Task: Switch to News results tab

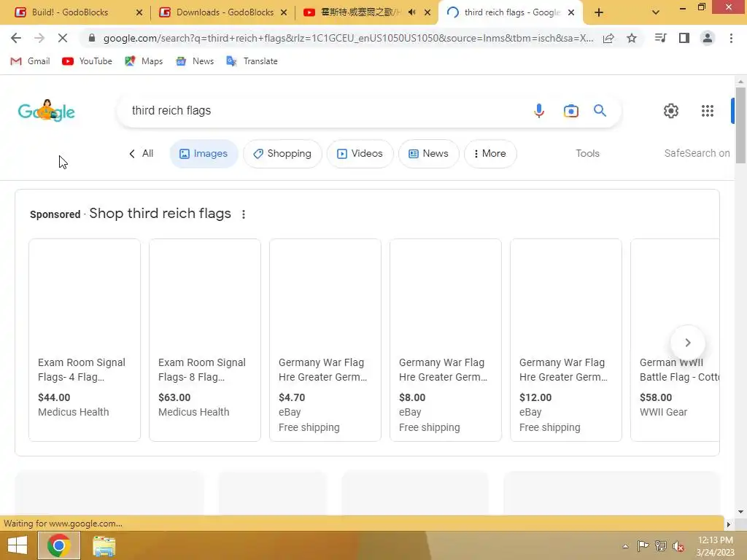Action: coord(429,153)
